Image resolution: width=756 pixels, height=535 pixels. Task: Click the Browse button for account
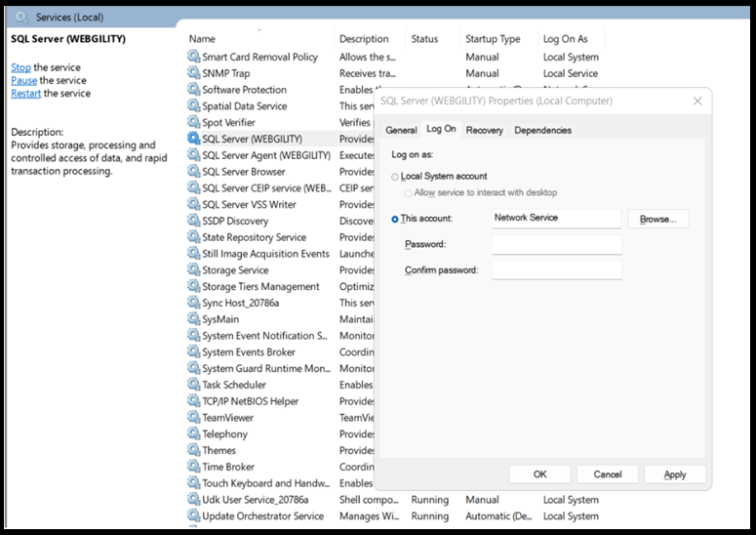657,220
